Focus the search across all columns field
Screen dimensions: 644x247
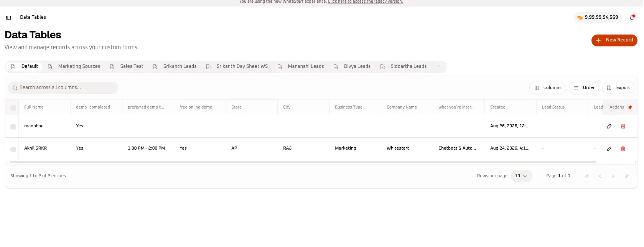[x=63, y=88]
